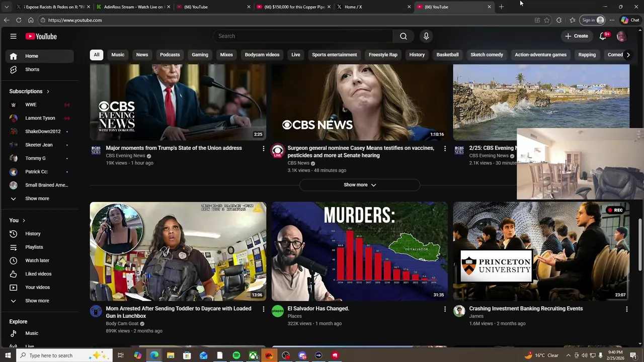644x362 pixels.
Task: Click the Create button
Action: tap(577, 36)
